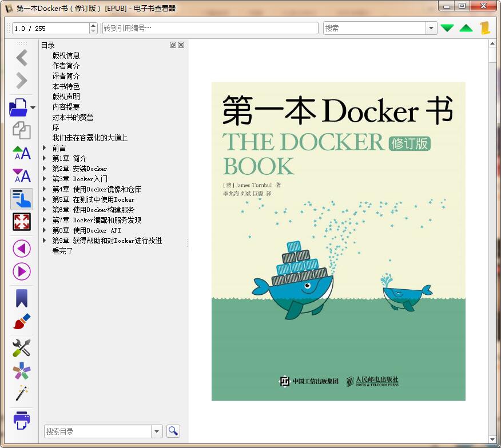Screen dimensions: 501x448
Task: Go to previous page with purple left arrow
Action: (x=22, y=249)
